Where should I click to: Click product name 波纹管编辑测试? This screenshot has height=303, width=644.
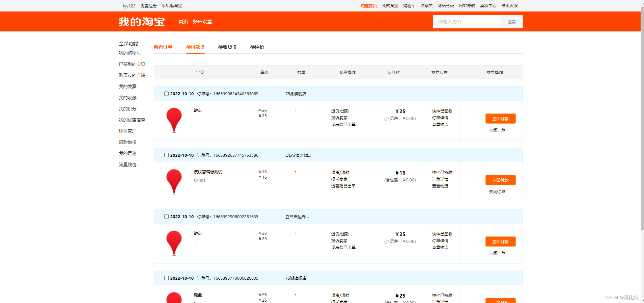point(208,172)
